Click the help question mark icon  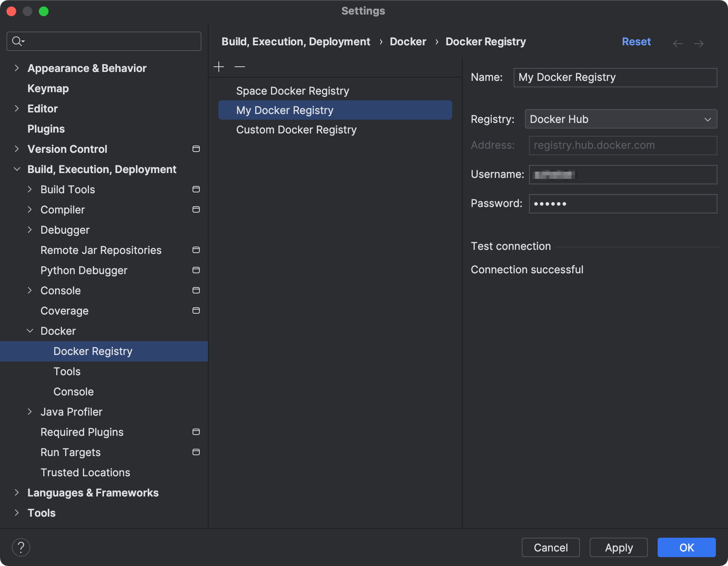[x=21, y=547]
